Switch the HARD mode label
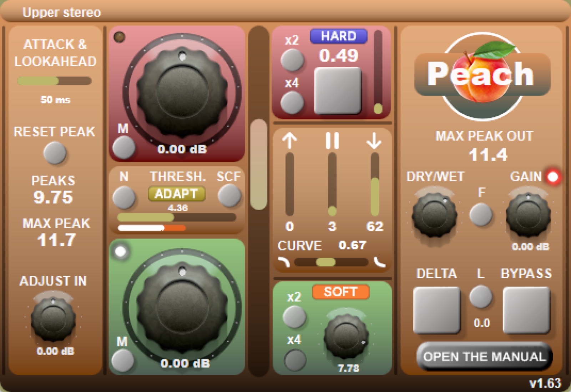The width and height of the screenshot is (571, 392). click(338, 36)
